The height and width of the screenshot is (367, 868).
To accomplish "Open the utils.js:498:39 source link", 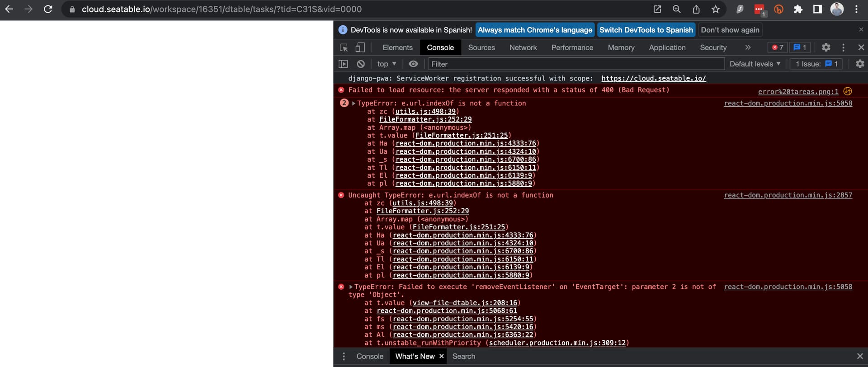I will 425,112.
